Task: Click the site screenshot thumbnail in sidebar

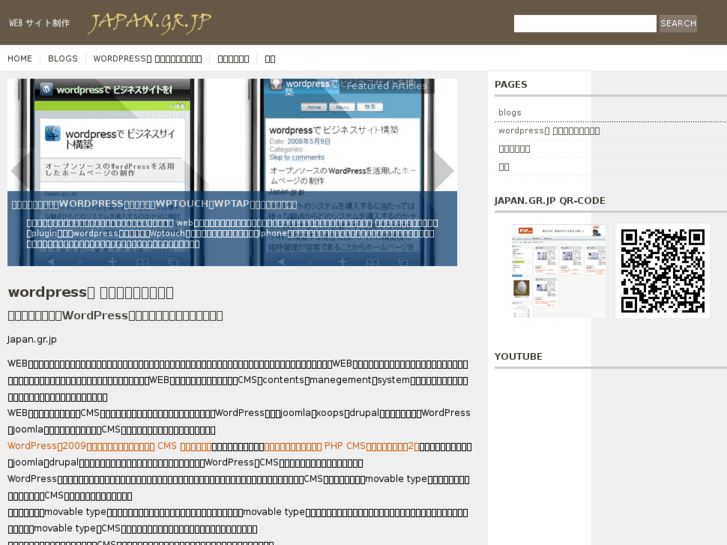Action: coord(558,271)
